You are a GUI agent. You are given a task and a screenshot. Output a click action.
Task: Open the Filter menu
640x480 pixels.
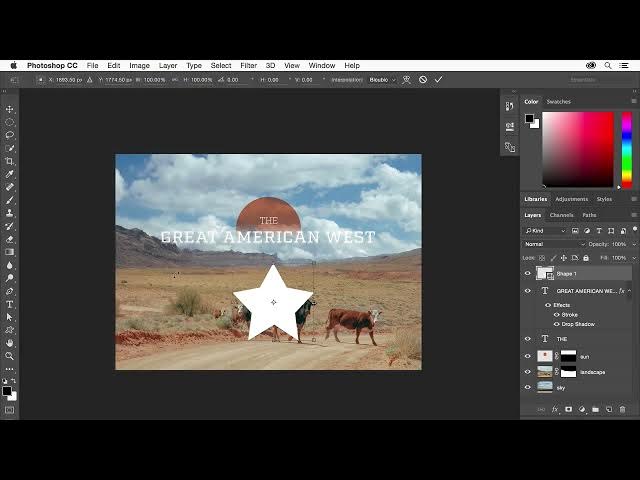click(x=248, y=65)
